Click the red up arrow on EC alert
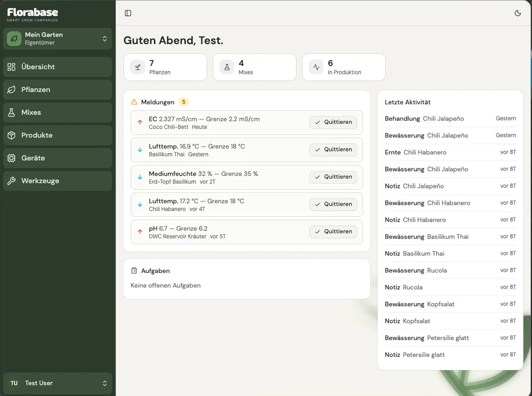The image size is (532, 396). [x=140, y=122]
